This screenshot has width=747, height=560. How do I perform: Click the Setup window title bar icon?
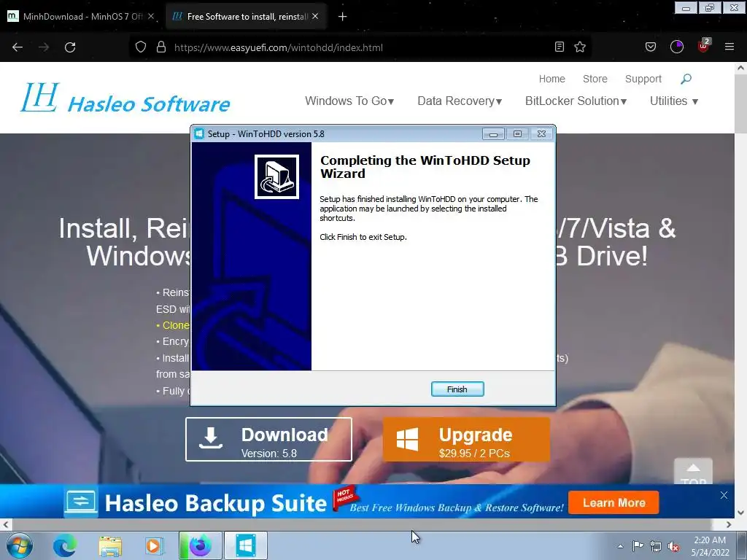point(199,134)
